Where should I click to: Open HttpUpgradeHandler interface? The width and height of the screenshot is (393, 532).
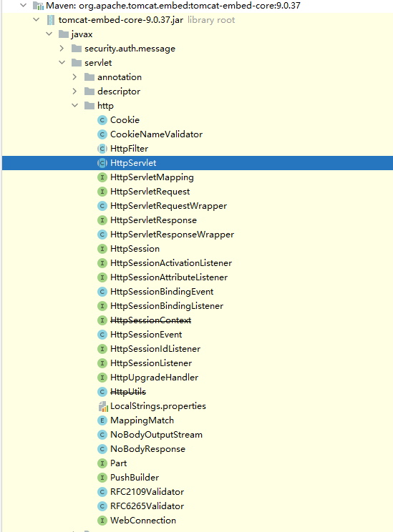coord(154,378)
